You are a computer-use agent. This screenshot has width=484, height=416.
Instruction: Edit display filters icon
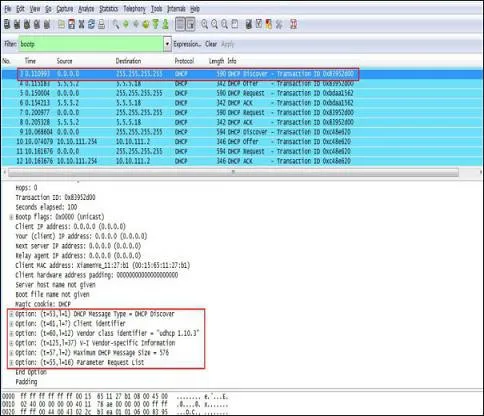(x=259, y=24)
